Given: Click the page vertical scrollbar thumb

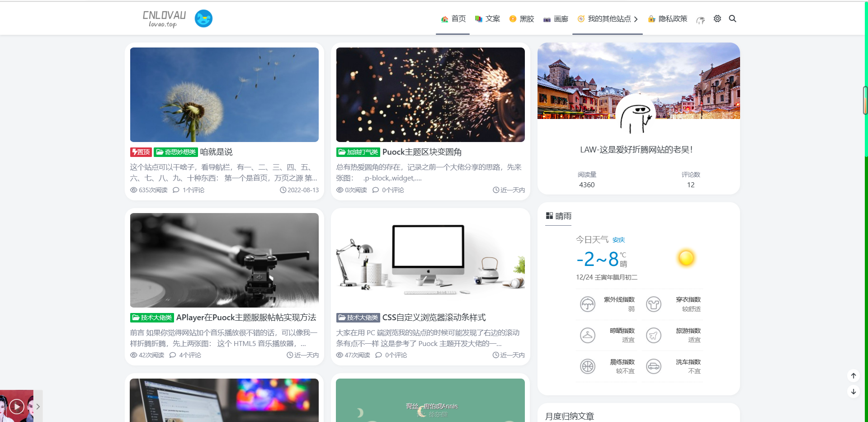Looking at the screenshot, I should 865,100.
